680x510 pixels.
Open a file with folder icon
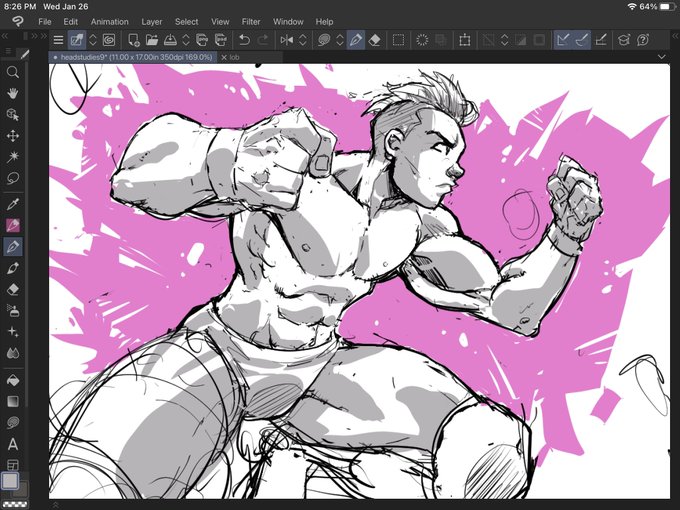(152, 40)
